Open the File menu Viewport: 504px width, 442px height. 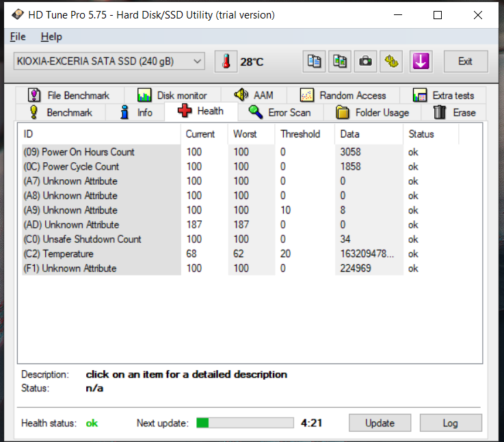point(18,37)
